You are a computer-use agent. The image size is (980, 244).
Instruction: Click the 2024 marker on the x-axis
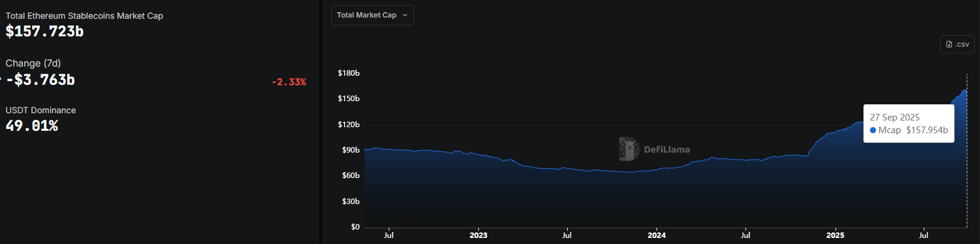tap(657, 236)
